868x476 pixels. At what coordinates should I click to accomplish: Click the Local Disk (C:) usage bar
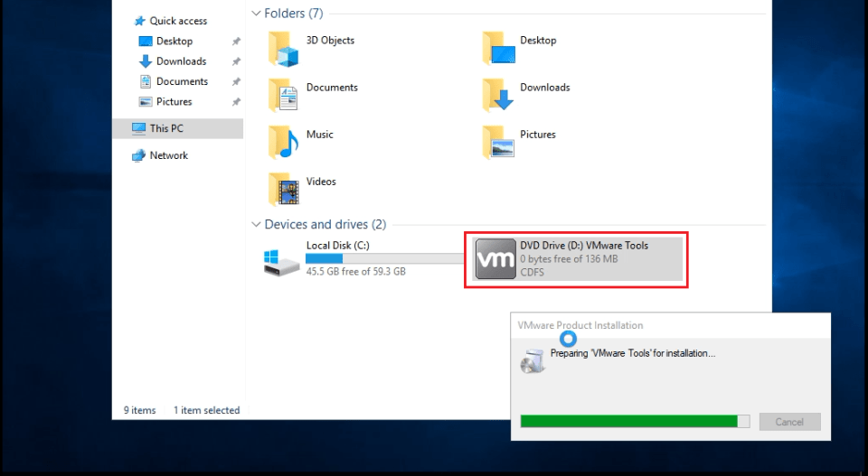tap(385, 258)
